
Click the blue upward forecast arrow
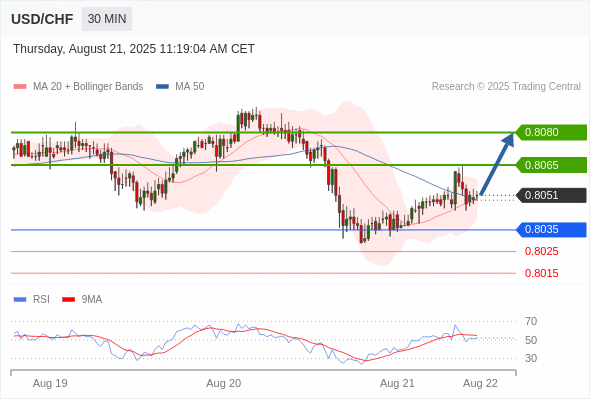(x=497, y=164)
